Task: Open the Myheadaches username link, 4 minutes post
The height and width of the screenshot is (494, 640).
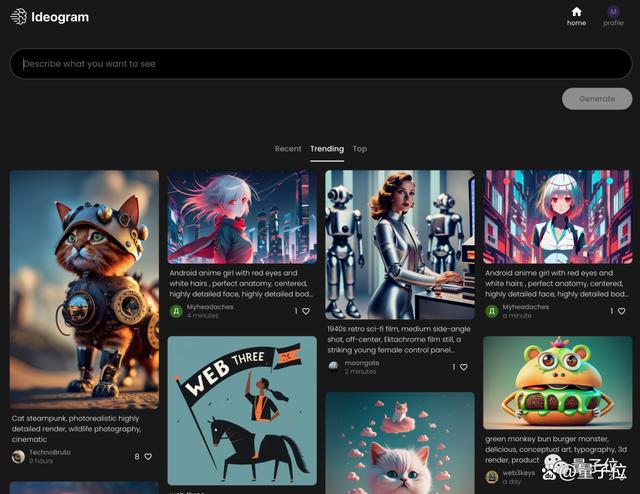Action: (210, 307)
